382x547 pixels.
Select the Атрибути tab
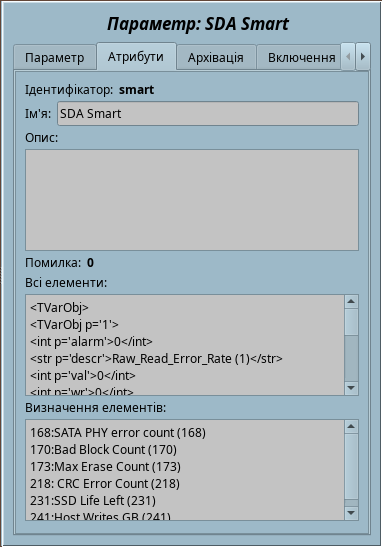(136, 57)
